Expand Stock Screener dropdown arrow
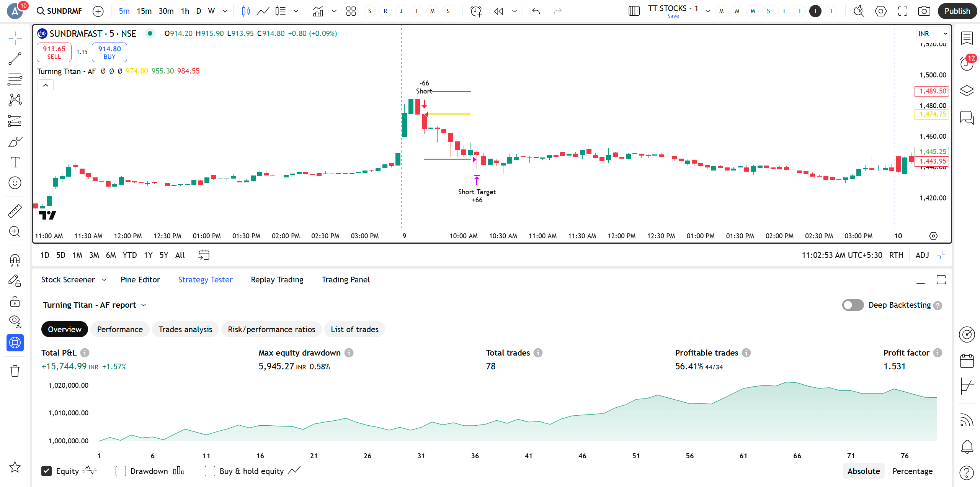 click(x=104, y=280)
